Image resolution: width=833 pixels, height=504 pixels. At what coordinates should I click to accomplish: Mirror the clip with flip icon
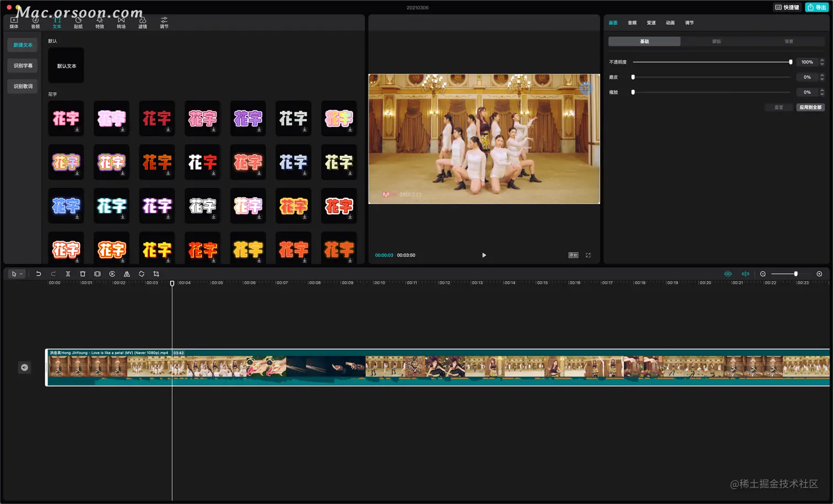(x=127, y=274)
